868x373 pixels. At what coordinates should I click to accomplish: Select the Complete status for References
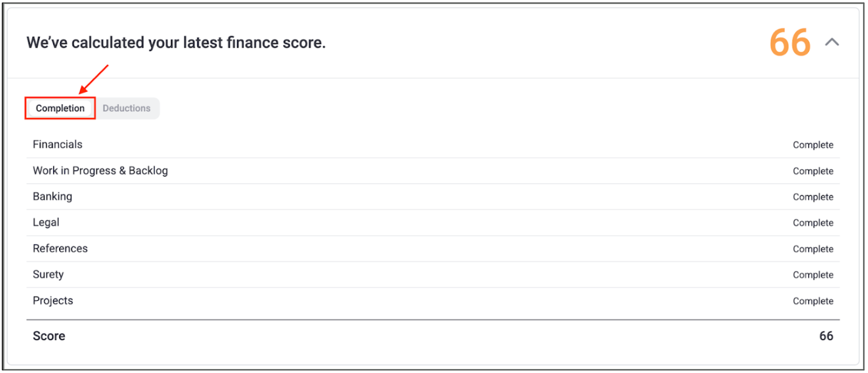(813, 249)
